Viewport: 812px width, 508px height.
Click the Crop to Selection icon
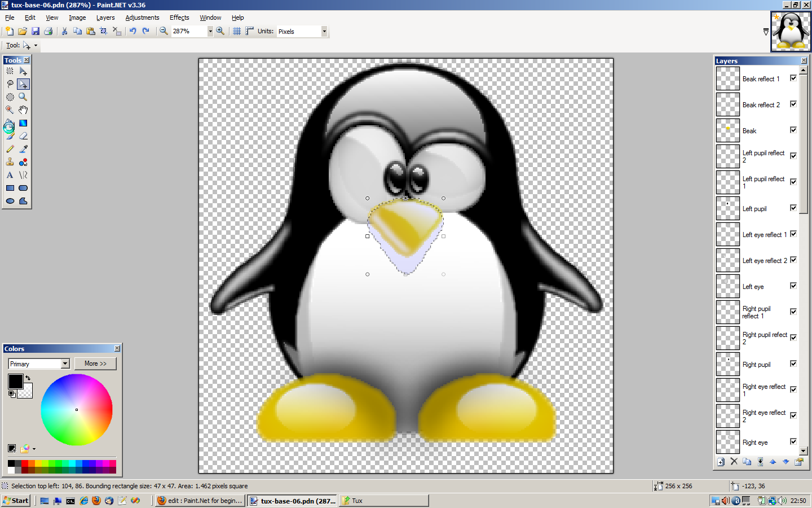pos(104,31)
